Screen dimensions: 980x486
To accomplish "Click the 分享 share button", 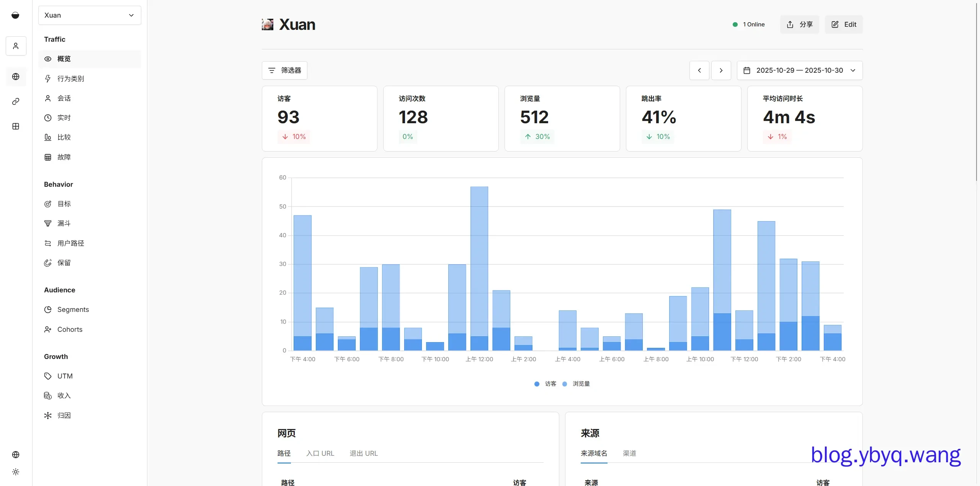I will (799, 24).
